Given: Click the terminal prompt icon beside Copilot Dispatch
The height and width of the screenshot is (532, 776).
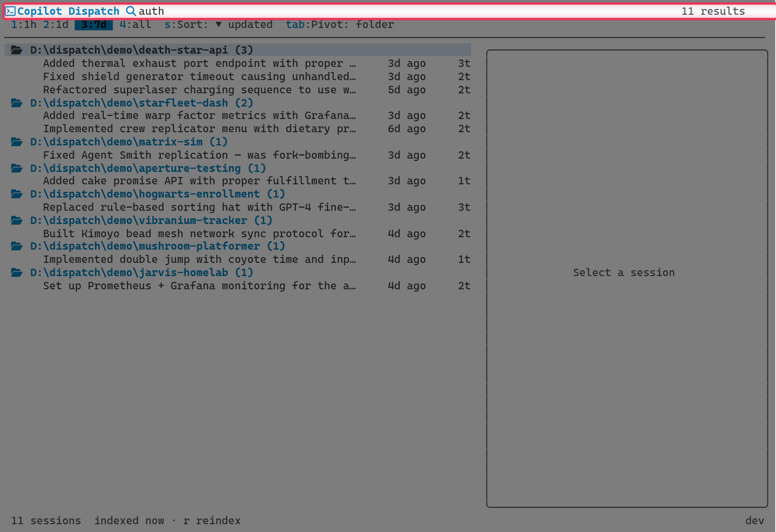Looking at the screenshot, I should tap(11, 10).
